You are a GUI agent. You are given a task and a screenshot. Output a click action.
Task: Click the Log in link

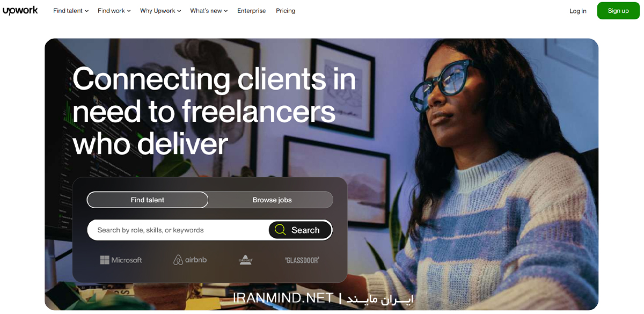578,11
